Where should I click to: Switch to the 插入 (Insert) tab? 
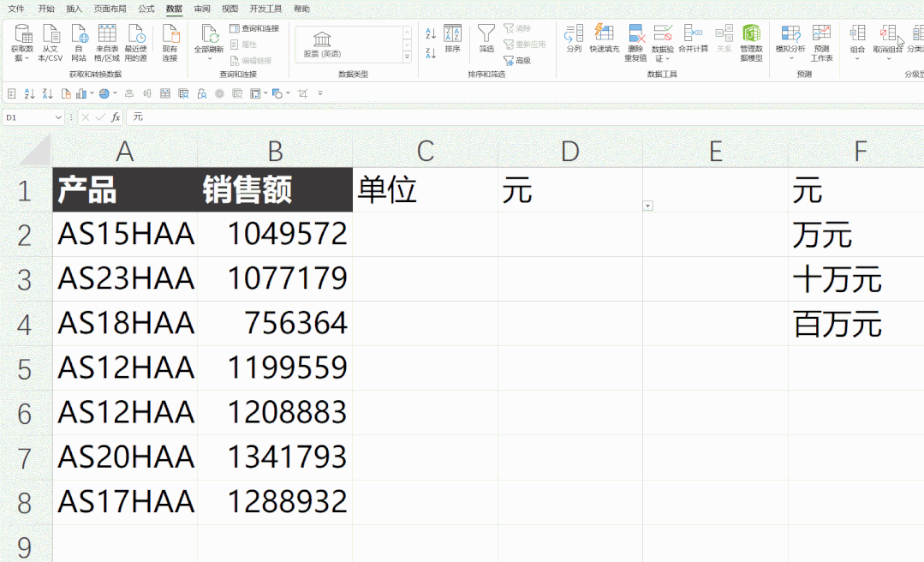[74, 9]
